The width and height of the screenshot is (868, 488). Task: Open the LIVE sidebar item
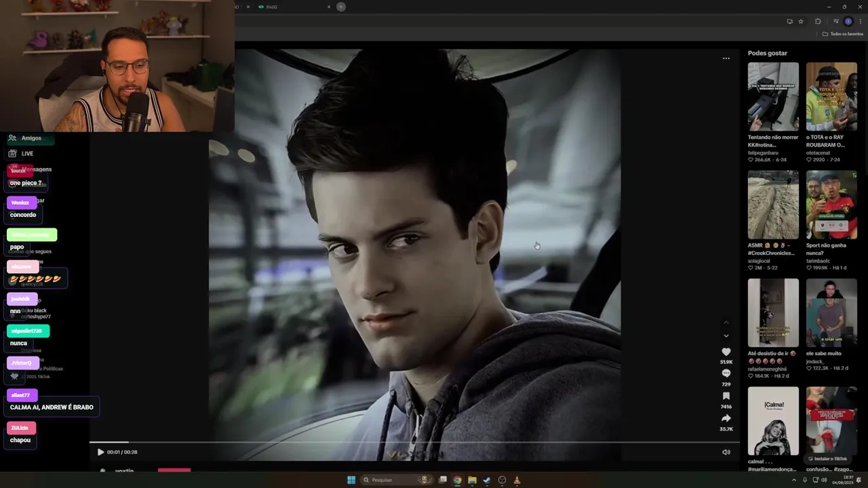(x=21, y=154)
